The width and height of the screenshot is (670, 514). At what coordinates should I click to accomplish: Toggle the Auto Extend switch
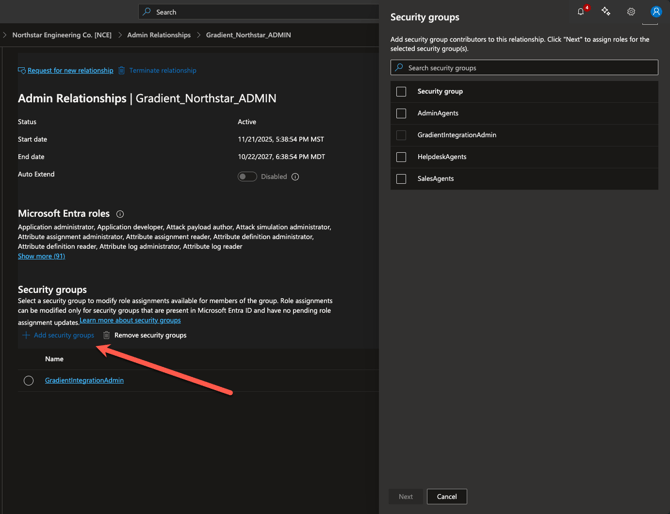(x=247, y=177)
